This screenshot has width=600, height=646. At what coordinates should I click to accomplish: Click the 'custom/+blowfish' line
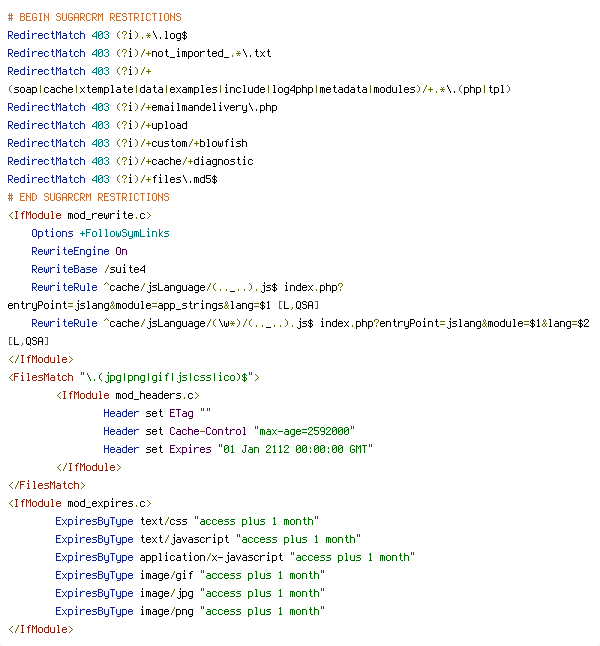click(127, 143)
